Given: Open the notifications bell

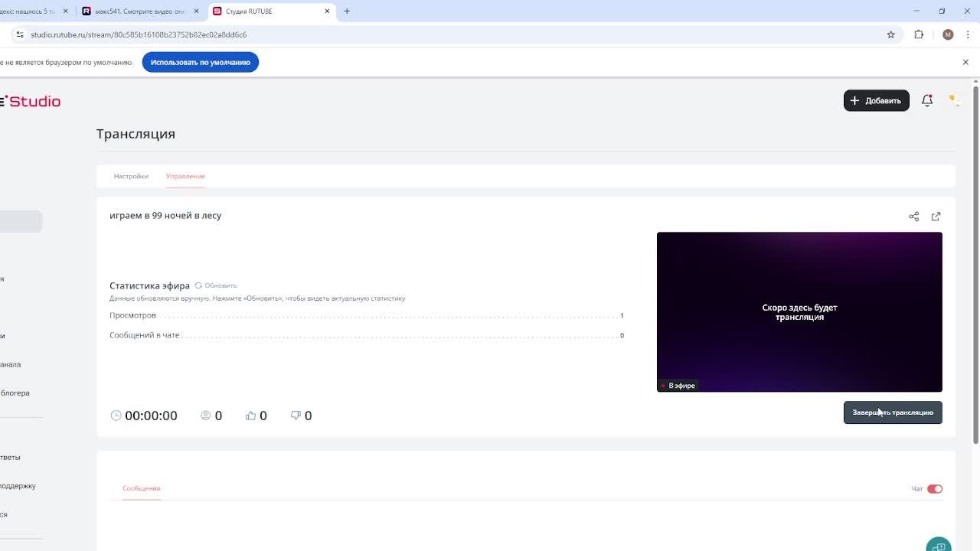Looking at the screenshot, I should 927,100.
